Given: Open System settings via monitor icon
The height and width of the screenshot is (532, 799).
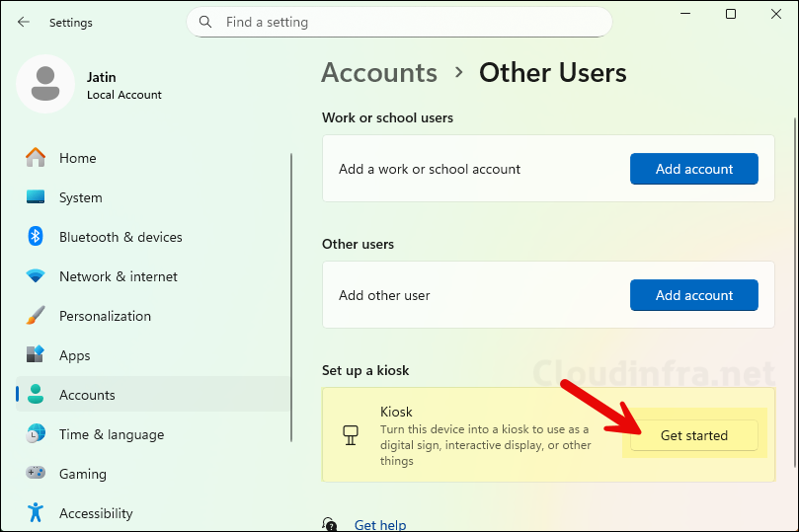Looking at the screenshot, I should [x=36, y=197].
